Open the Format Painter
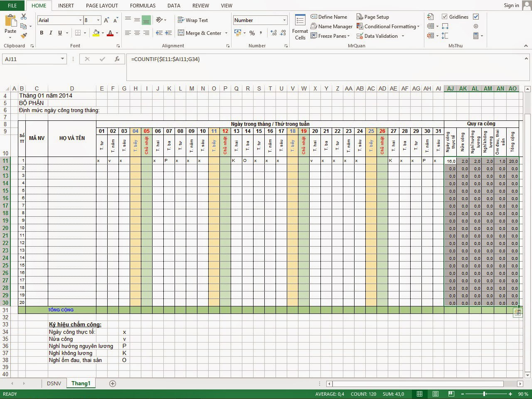Image resolution: width=532 pixels, height=399 pixels. (x=24, y=36)
